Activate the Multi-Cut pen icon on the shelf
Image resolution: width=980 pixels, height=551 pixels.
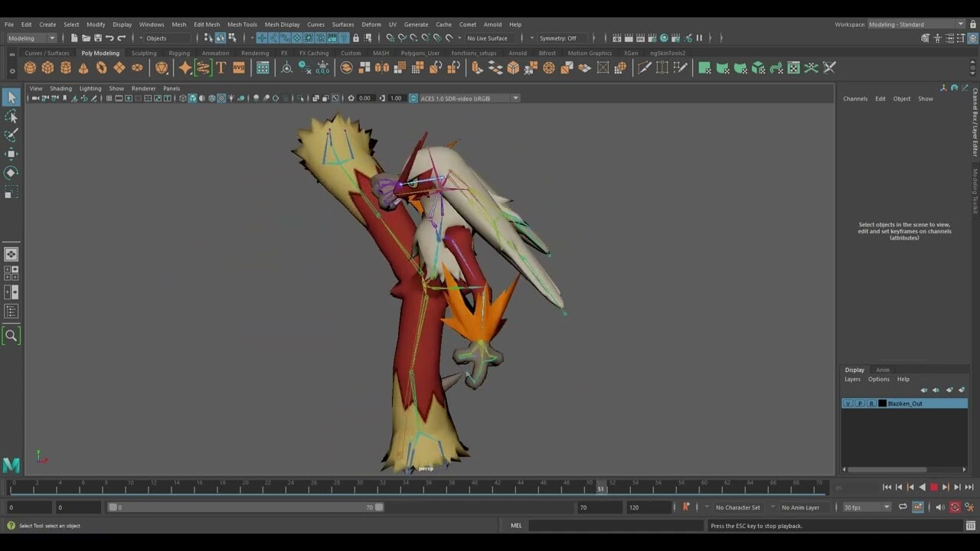point(645,67)
